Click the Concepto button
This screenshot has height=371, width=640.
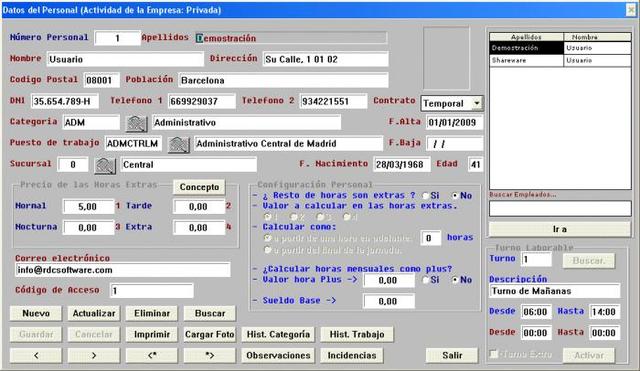point(199,187)
